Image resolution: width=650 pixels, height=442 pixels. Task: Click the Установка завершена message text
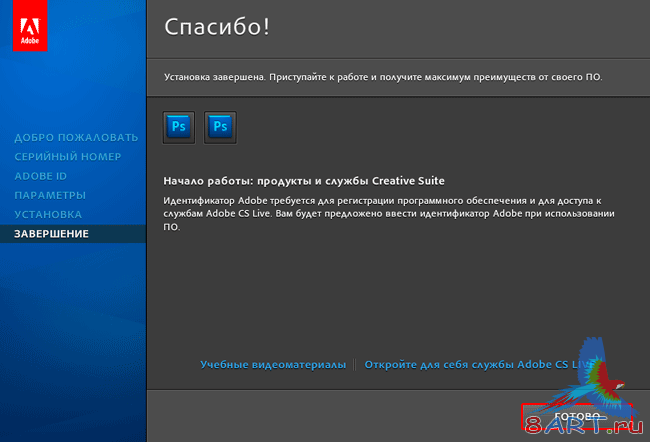coord(383,77)
